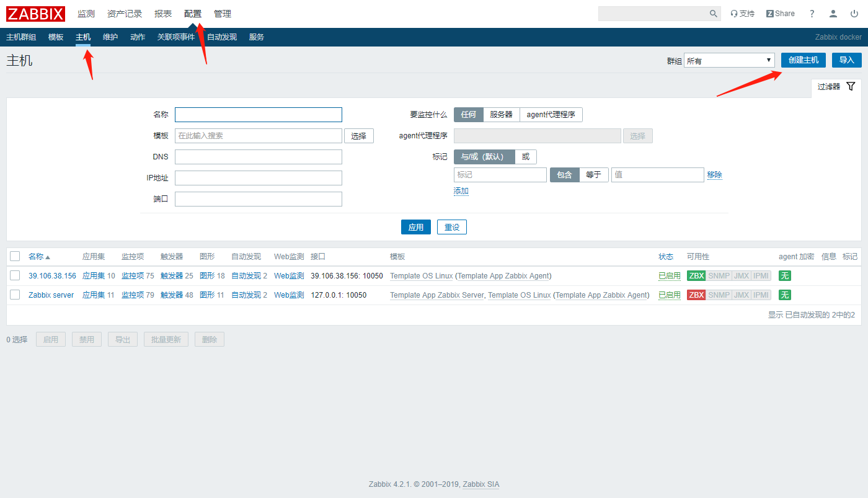
Task: Go to 主机群组 submenu
Action: pyautogui.click(x=21, y=37)
